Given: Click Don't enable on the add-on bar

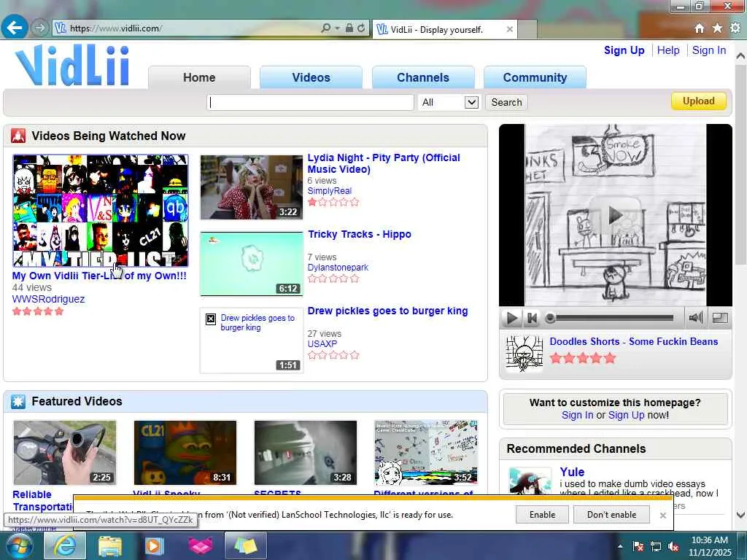Looking at the screenshot, I should point(612,515).
